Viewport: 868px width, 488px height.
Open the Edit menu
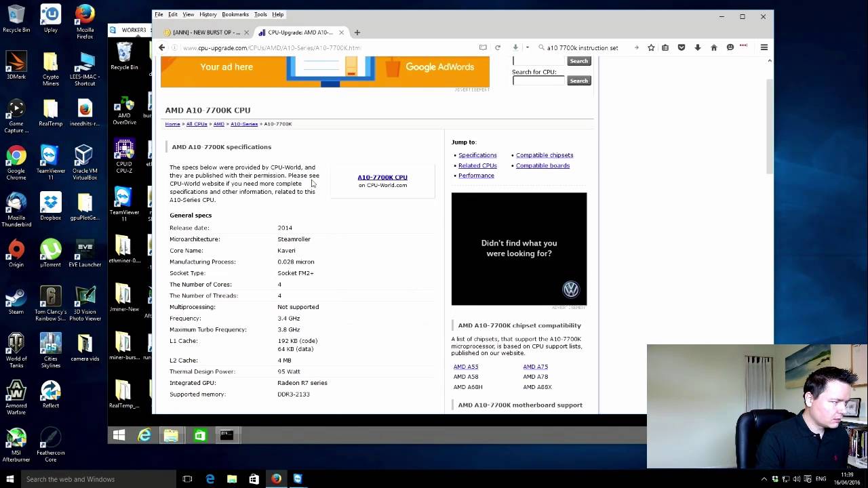[173, 14]
